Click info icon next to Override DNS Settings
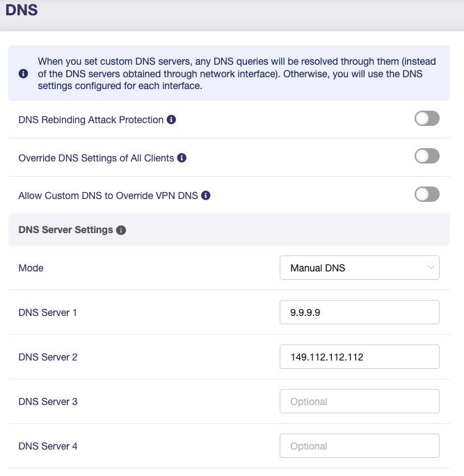 [182, 158]
